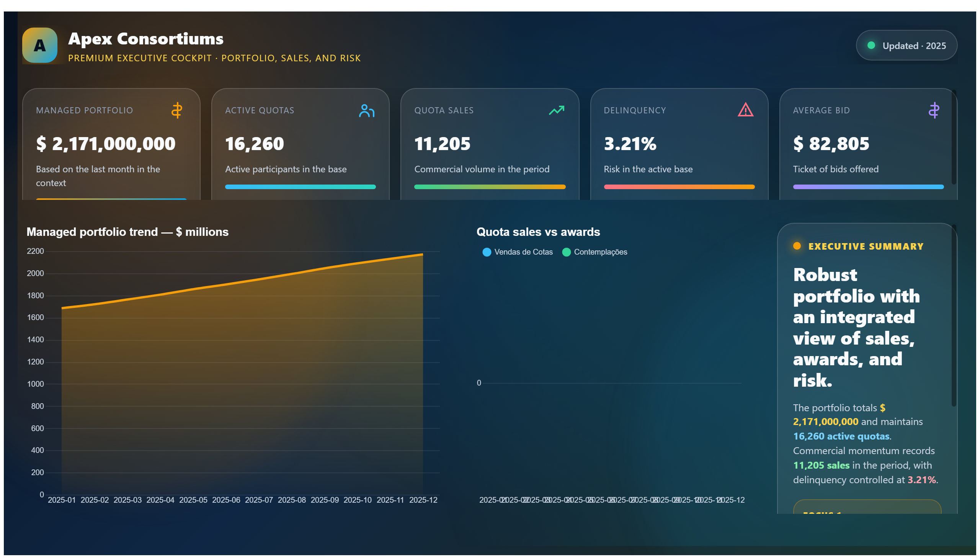Viewport: 980px width, 559px height.
Task: Click the DELINQUENCY card label
Action: point(635,111)
